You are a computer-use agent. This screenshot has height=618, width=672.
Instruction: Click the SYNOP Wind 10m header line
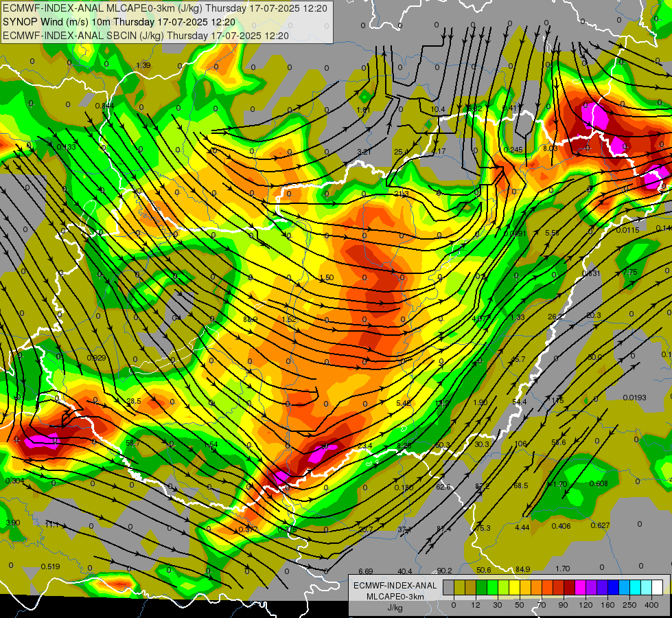(119, 22)
